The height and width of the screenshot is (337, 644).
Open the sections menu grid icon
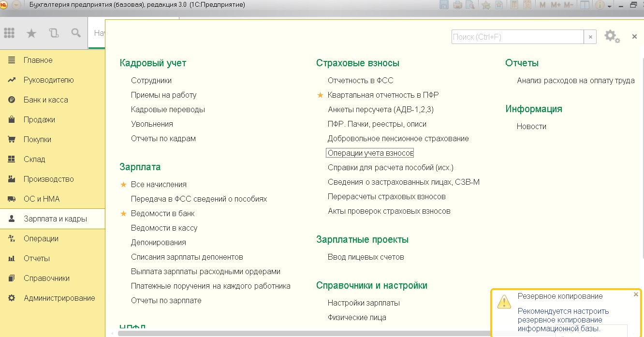pyautogui.click(x=9, y=33)
